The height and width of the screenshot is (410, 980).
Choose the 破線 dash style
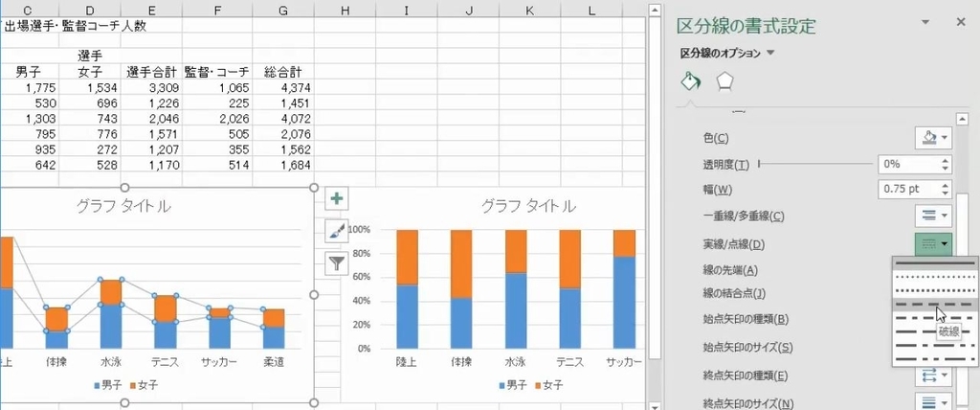[x=936, y=305]
